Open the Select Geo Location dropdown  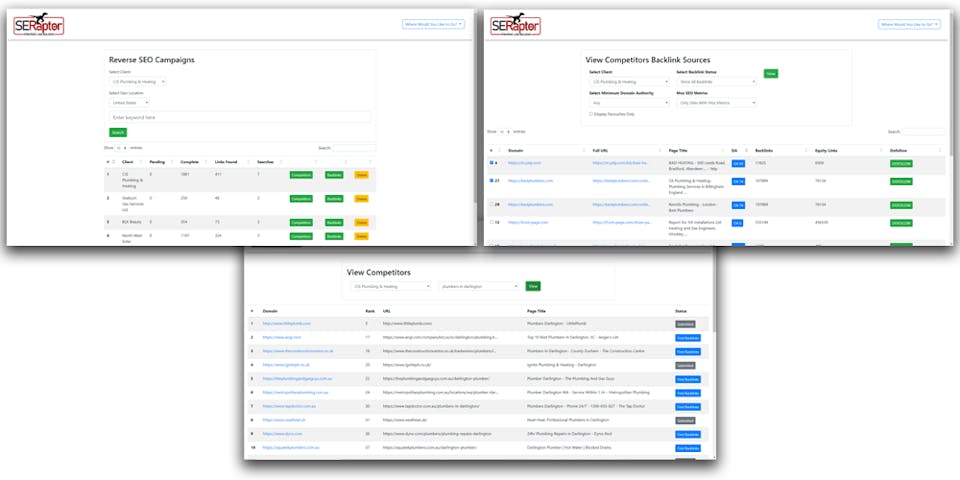[x=129, y=102]
